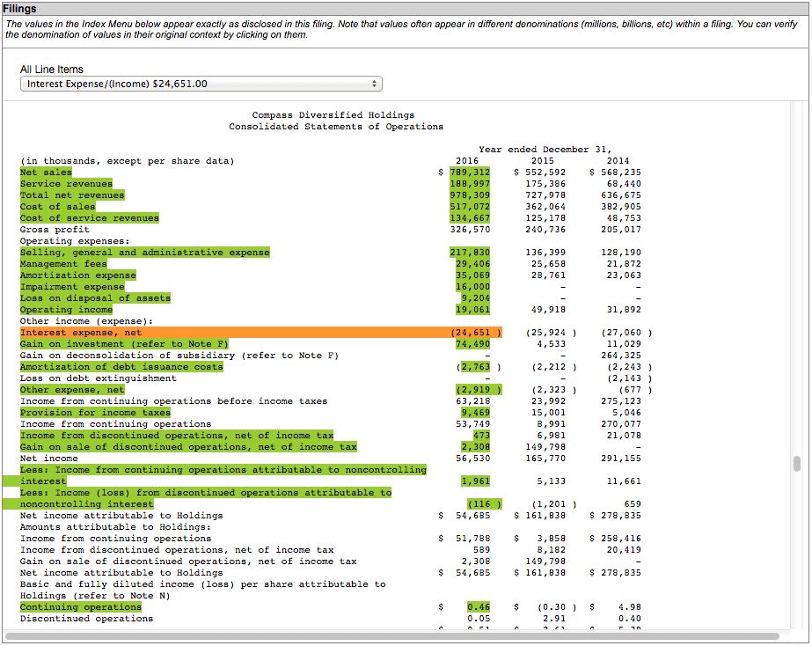Click the orange "Interest expense, net" label

(x=81, y=333)
